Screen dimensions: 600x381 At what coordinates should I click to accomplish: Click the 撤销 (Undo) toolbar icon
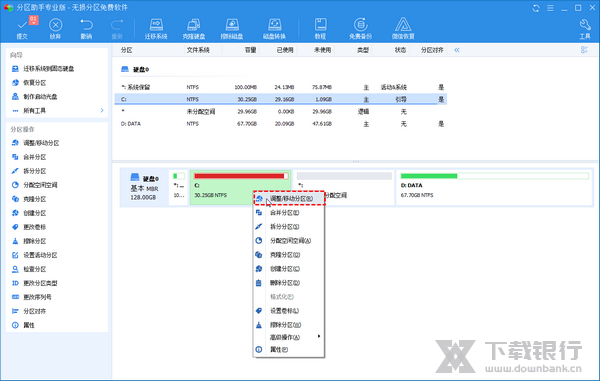pyautogui.click(x=86, y=29)
